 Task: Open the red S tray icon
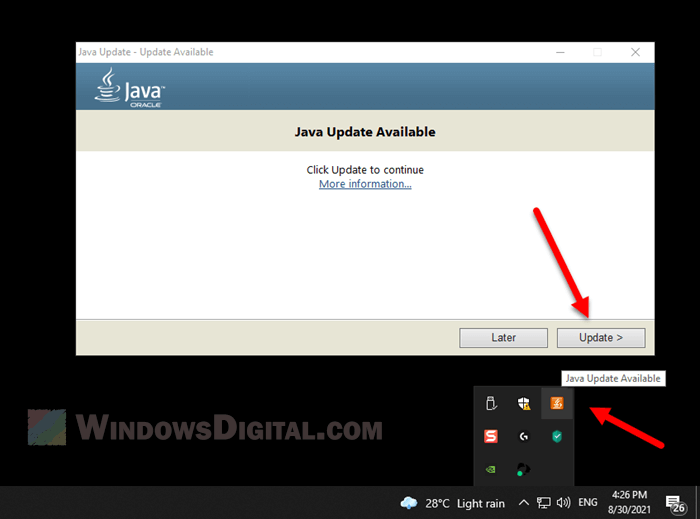click(491, 436)
